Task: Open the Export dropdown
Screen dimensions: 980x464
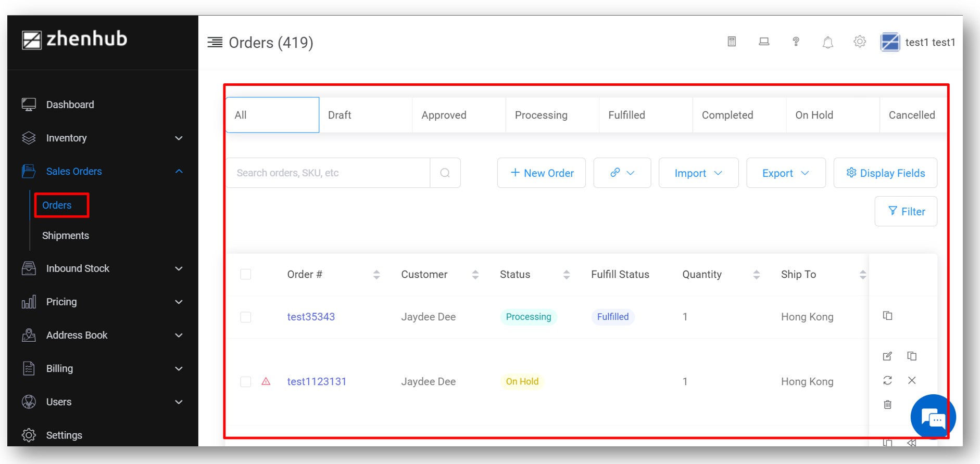Action: tap(786, 173)
